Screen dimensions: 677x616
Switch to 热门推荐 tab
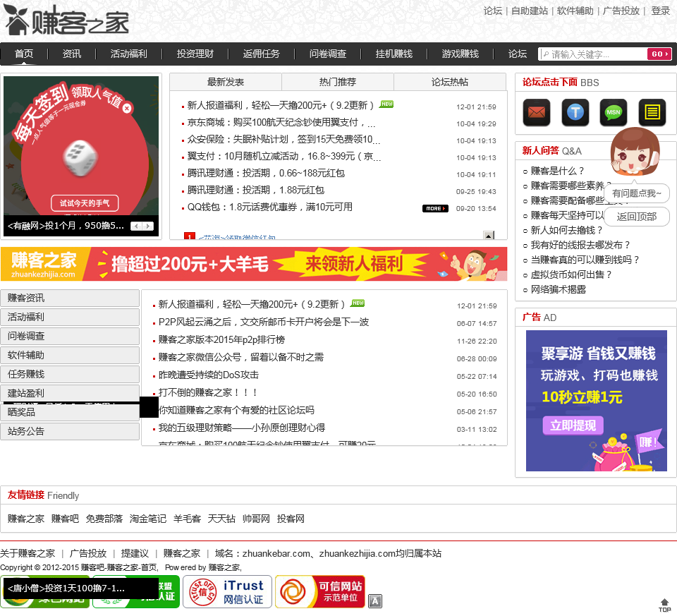coord(338,82)
